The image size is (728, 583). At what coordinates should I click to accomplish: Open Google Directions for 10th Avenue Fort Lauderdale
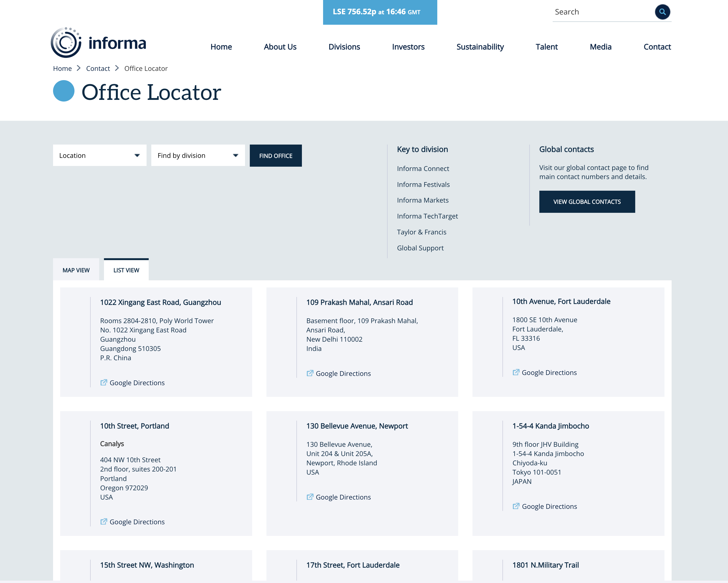549,373
